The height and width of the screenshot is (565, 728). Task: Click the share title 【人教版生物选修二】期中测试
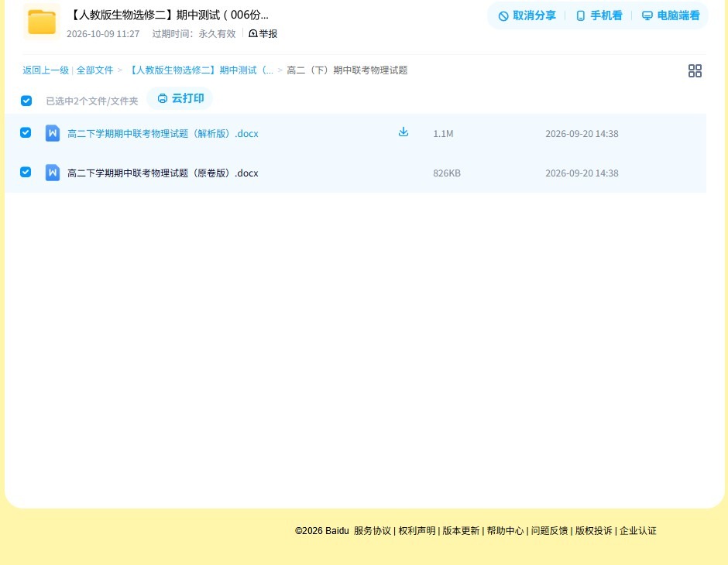168,15
